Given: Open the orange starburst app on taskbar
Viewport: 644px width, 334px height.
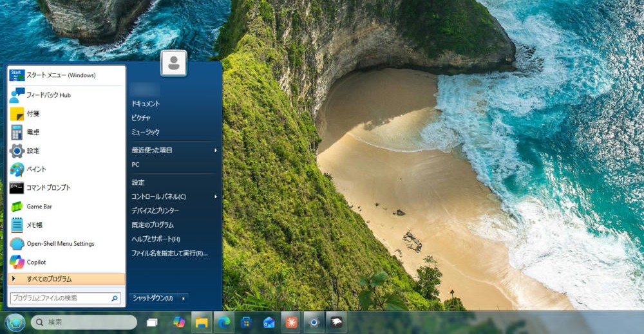Looking at the screenshot, I should 291,322.
